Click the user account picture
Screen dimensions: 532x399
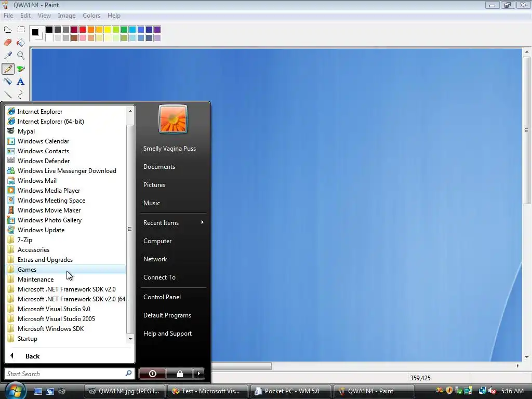point(173,119)
